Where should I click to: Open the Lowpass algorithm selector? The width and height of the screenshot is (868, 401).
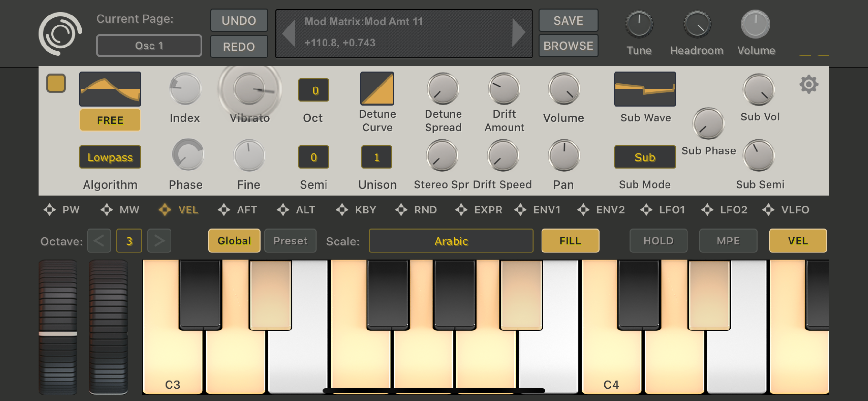click(110, 157)
